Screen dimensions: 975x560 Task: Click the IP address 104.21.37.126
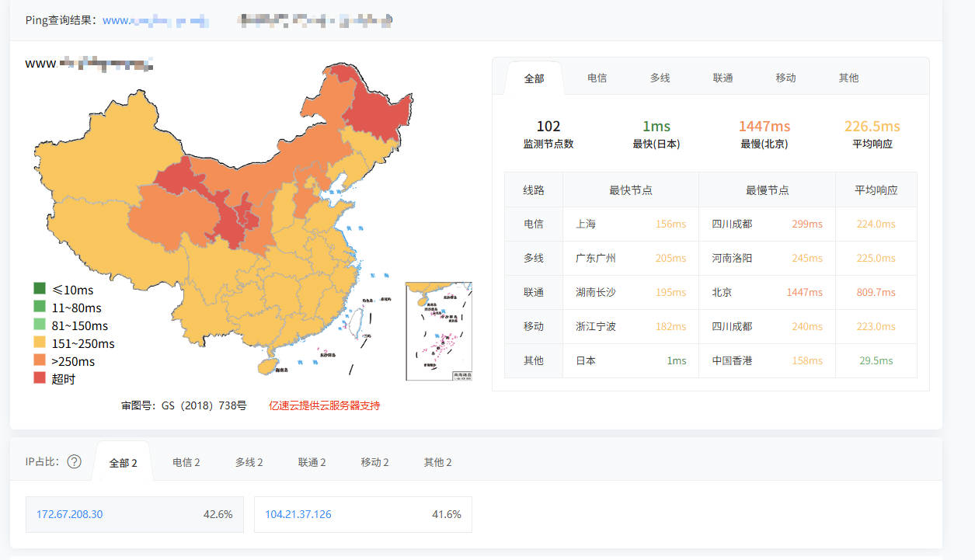pos(298,514)
